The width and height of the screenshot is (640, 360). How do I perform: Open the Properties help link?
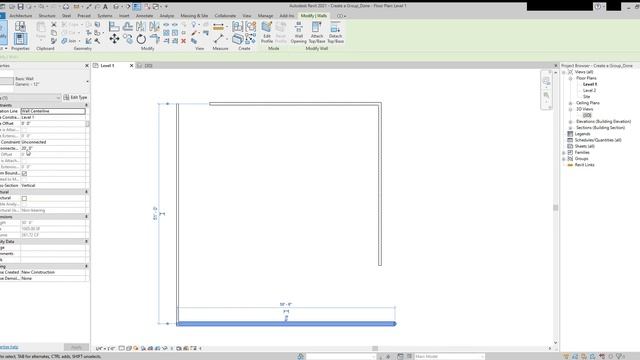[x=9, y=347]
